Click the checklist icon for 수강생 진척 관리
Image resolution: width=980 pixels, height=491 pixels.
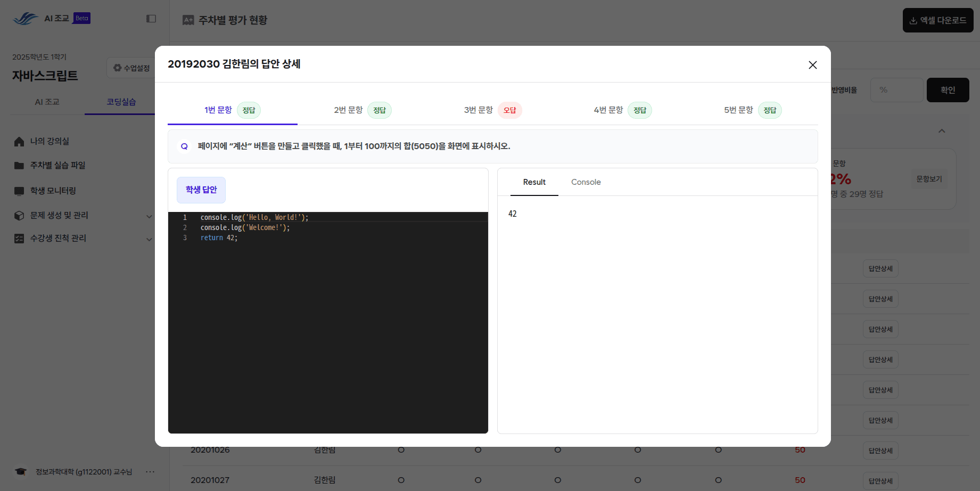[x=19, y=239]
